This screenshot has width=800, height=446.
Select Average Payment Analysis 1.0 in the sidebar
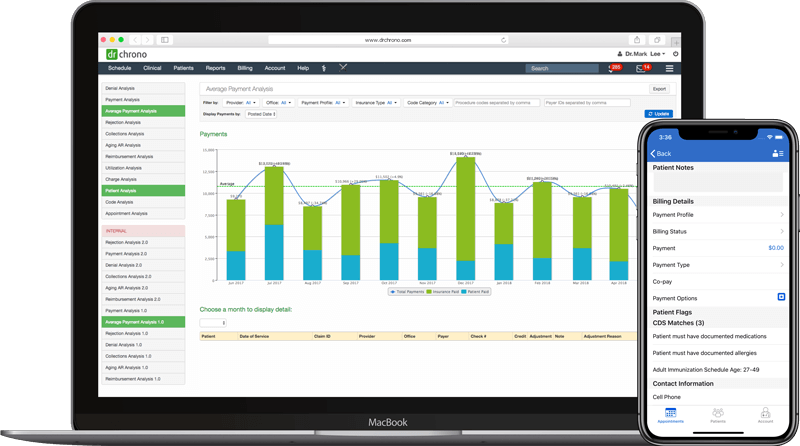[x=143, y=322]
